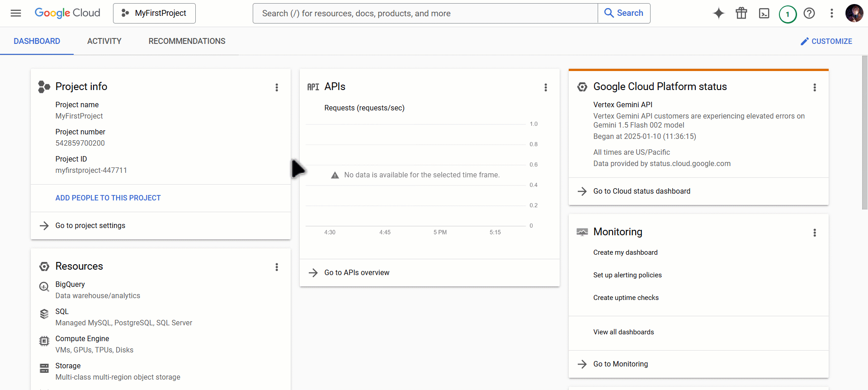868x390 pixels.
Task: Open Compute Engine resource link
Action: (82, 338)
